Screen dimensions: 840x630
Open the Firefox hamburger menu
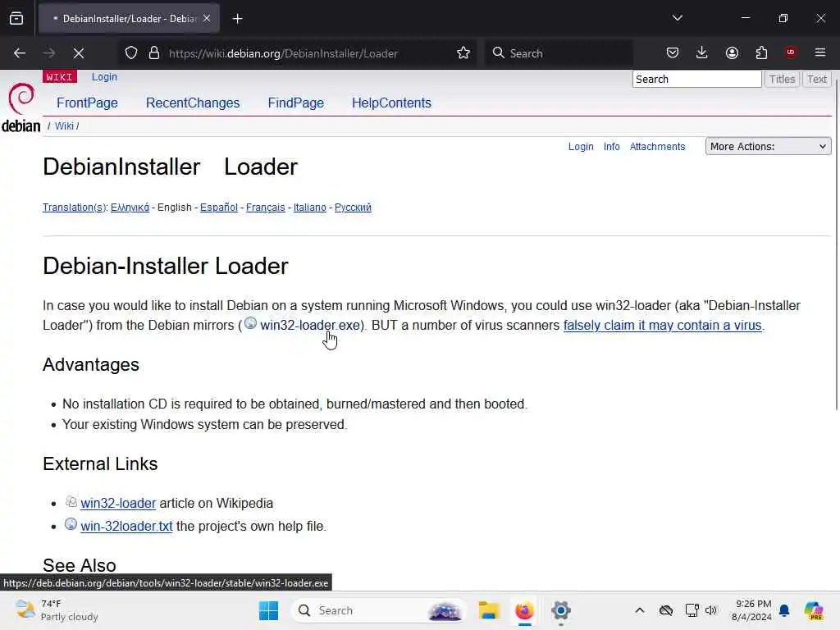[x=819, y=52]
